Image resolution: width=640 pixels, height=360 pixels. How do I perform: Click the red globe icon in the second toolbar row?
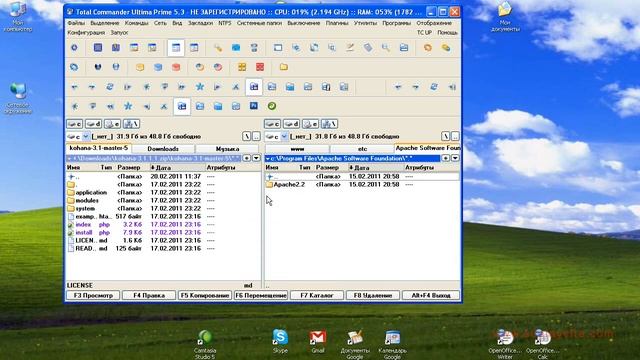click(x=218, y=67)
